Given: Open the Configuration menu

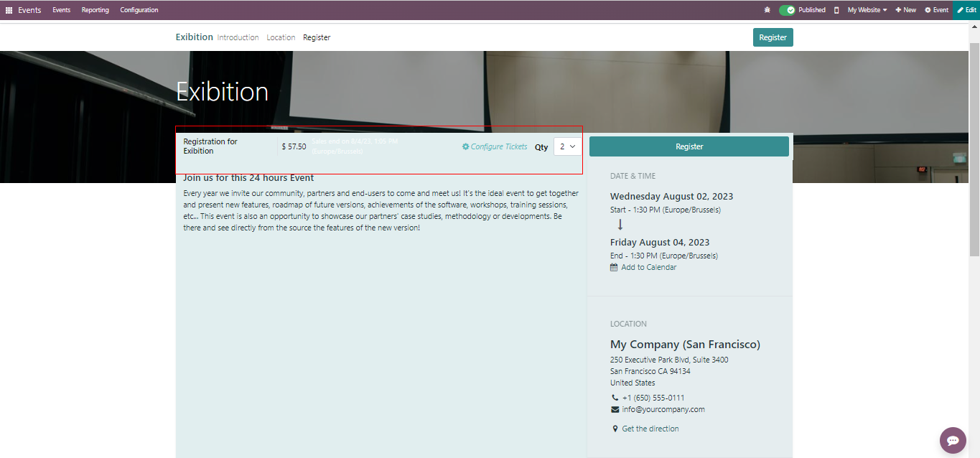Looking at the screenshot, I should coord(139,10).
